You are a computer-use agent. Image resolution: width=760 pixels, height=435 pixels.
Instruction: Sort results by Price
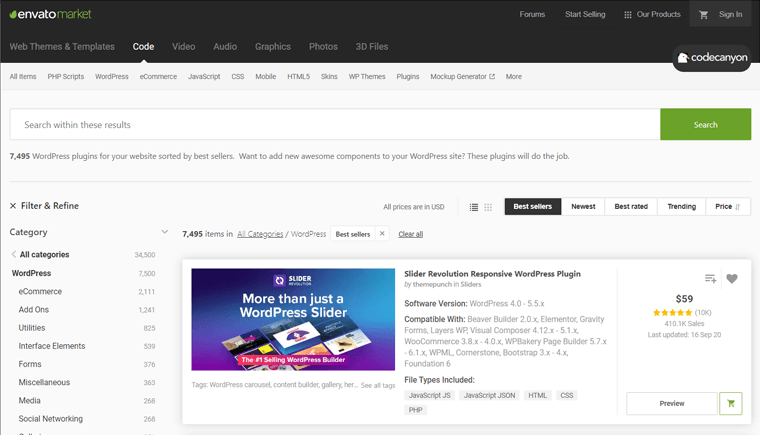point(728,207)
